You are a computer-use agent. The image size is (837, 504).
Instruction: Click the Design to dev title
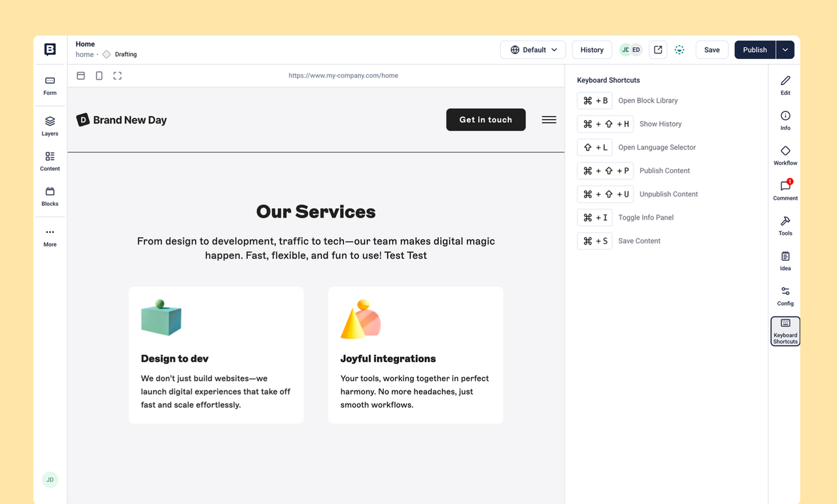(x=175, y=358)
